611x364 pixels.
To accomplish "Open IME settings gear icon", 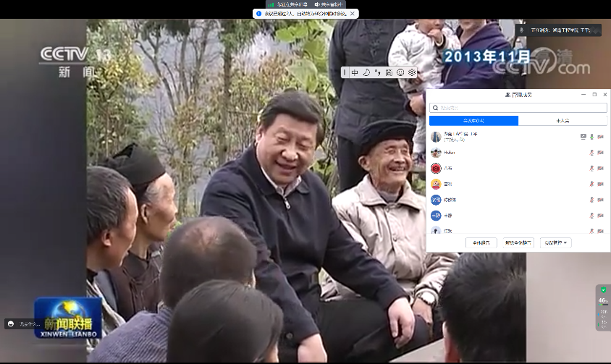I will (412, 72).
